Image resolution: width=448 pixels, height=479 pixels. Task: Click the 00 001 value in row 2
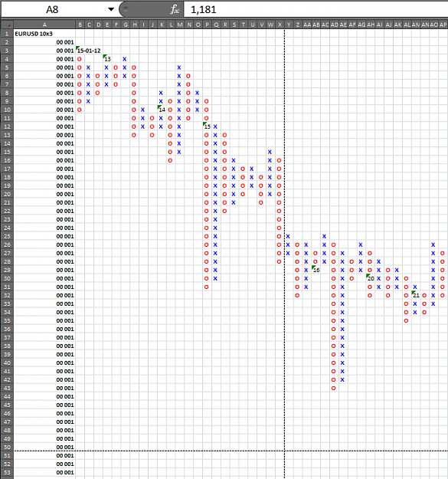click(65, 42)
